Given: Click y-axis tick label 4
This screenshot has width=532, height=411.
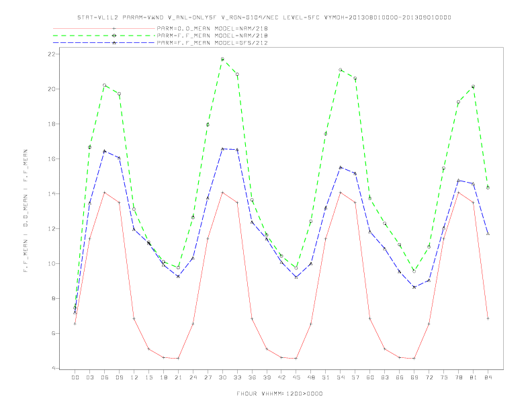Looking at the screenshot, I should 53,368.
